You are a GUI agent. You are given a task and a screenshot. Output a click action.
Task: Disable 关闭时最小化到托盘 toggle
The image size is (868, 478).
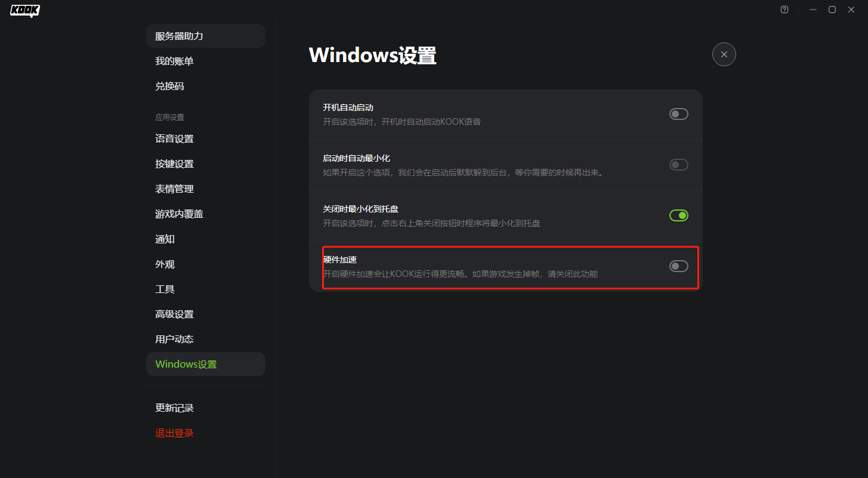tap(678, 215)
